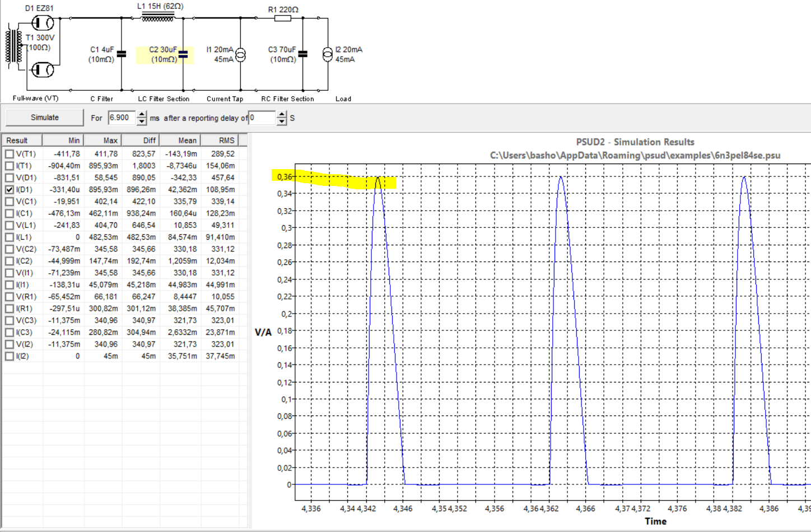Click the reporting delay input field
811x532 pixels.
pyautogui.click(x=263, y=118)
